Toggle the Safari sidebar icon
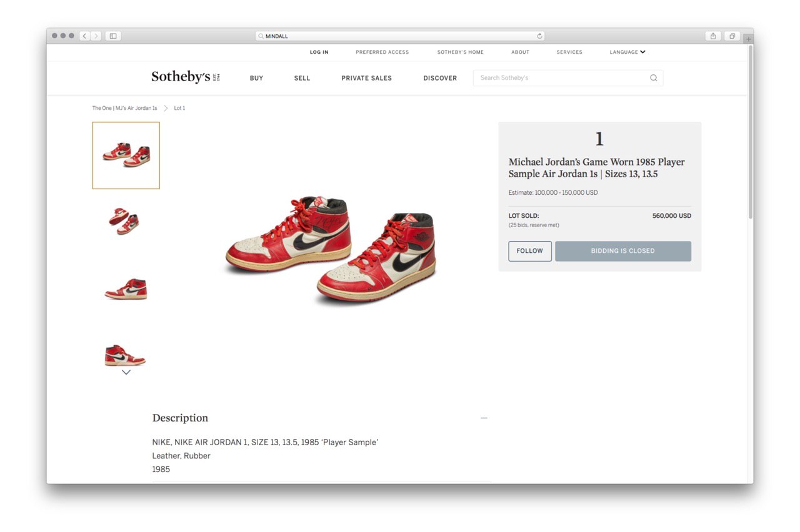Screen dimensions: 800x532 point(113,36)
